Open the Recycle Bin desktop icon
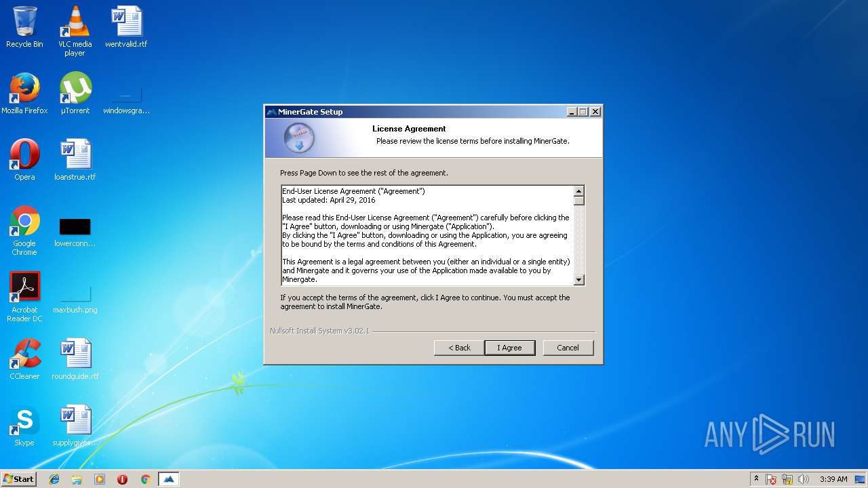Image resolution: width=868 pixels, height=488 pixels. point(24,27)
